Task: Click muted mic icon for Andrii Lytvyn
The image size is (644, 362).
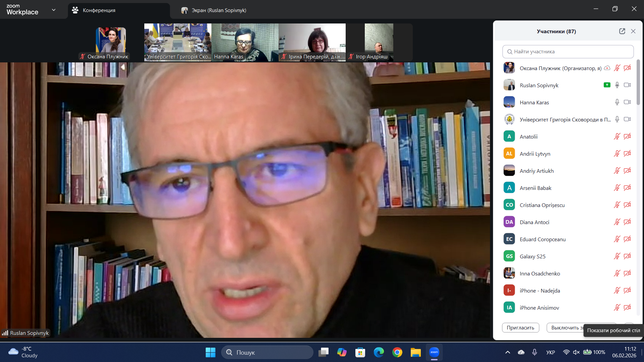Action: 617,154
